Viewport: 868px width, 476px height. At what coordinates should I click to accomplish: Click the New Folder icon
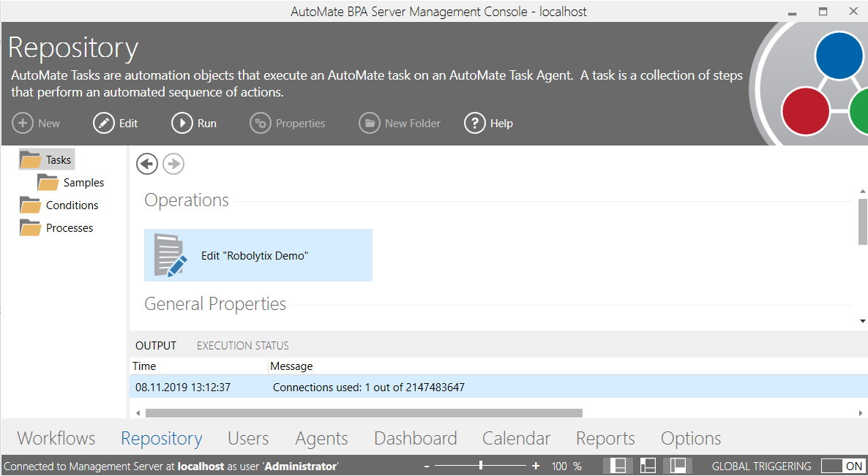click(370, 123)
